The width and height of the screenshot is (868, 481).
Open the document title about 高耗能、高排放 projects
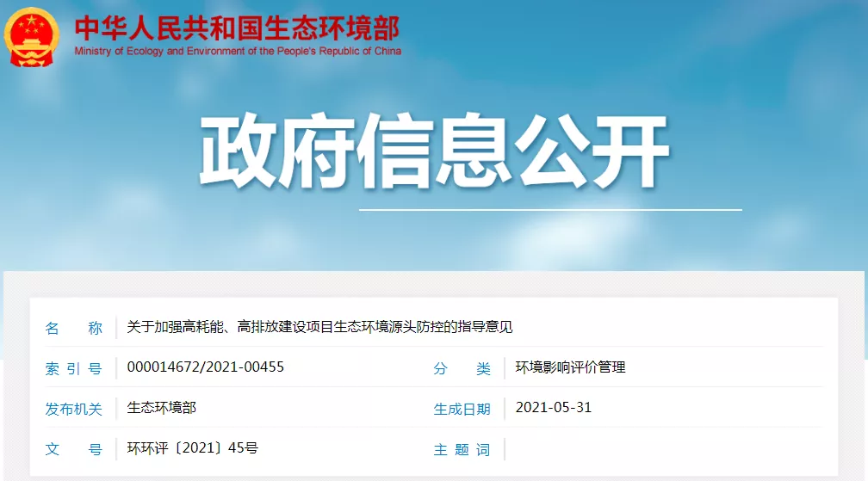pos(319,327)
